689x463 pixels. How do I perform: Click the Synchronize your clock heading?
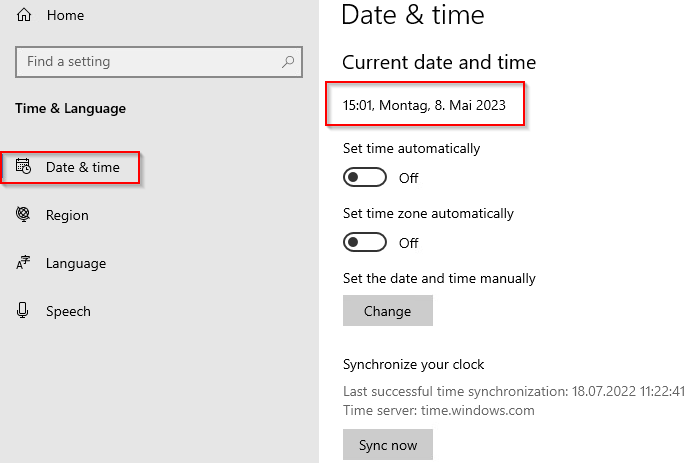413,365
